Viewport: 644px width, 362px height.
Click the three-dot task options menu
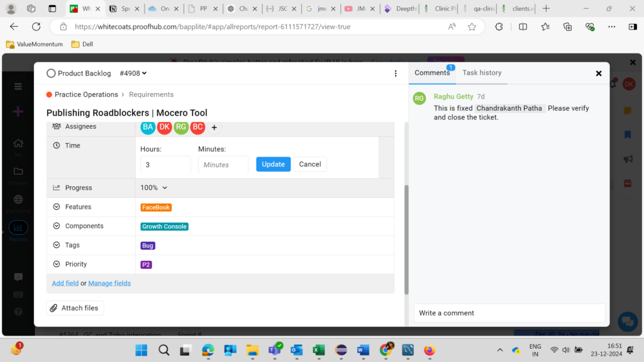pyautogui.click(x=396, y=74)
